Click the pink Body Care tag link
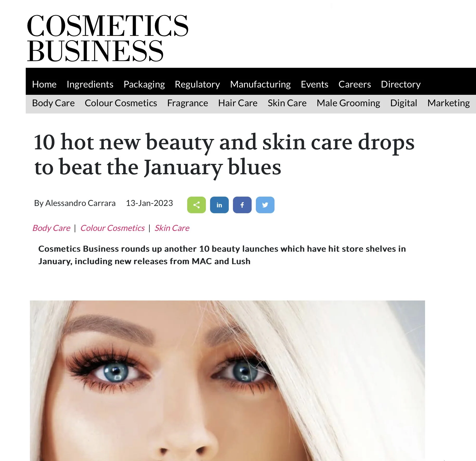Image resolution: width=476 pixels, height=461 pixels. pos(51,228)
